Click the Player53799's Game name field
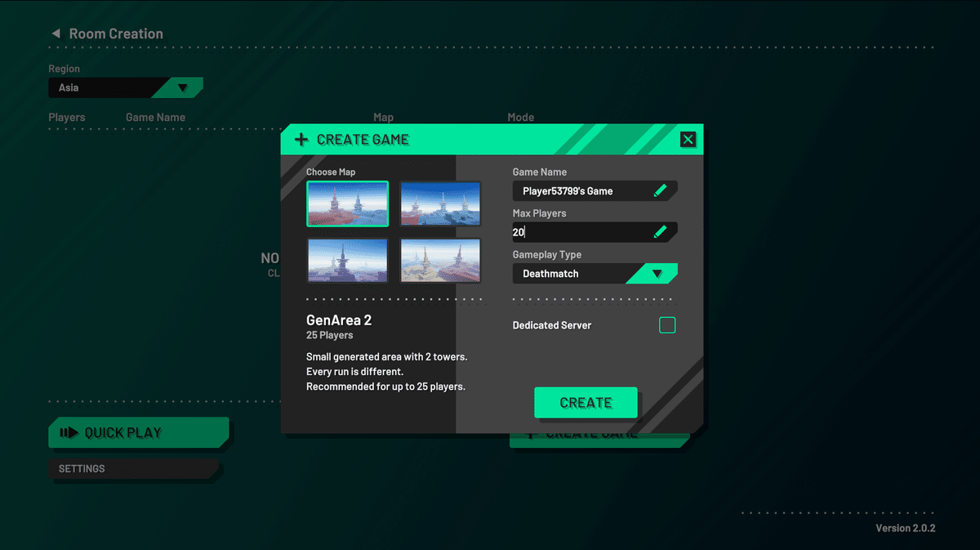The height and width of the screenshot is (550, 980). pos(580,190)
